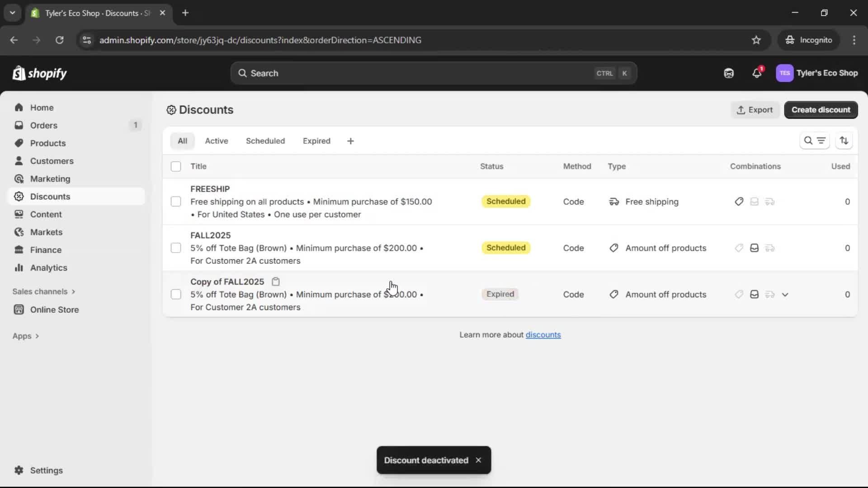
Task: Open notifications via the bell icon
Action: click(757, 73)
